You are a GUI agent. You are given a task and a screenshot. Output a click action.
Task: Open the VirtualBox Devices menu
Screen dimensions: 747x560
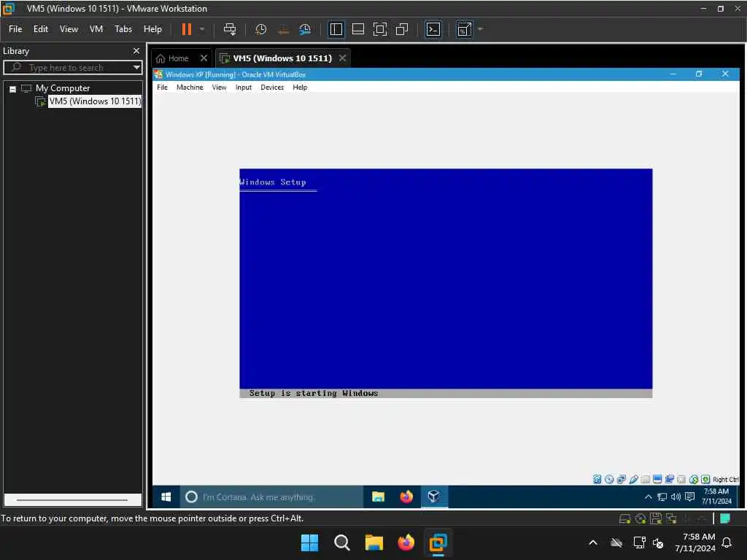click(272, 87)
